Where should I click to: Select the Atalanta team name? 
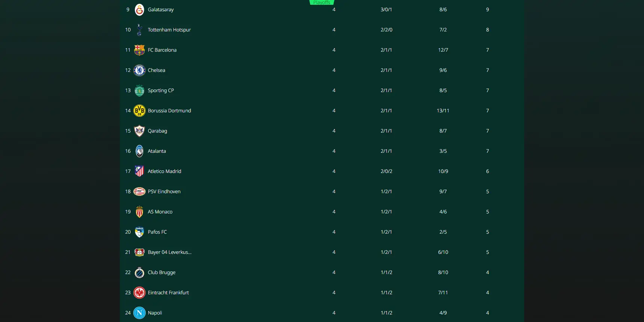pyautogui.click(x=157, y=151)
